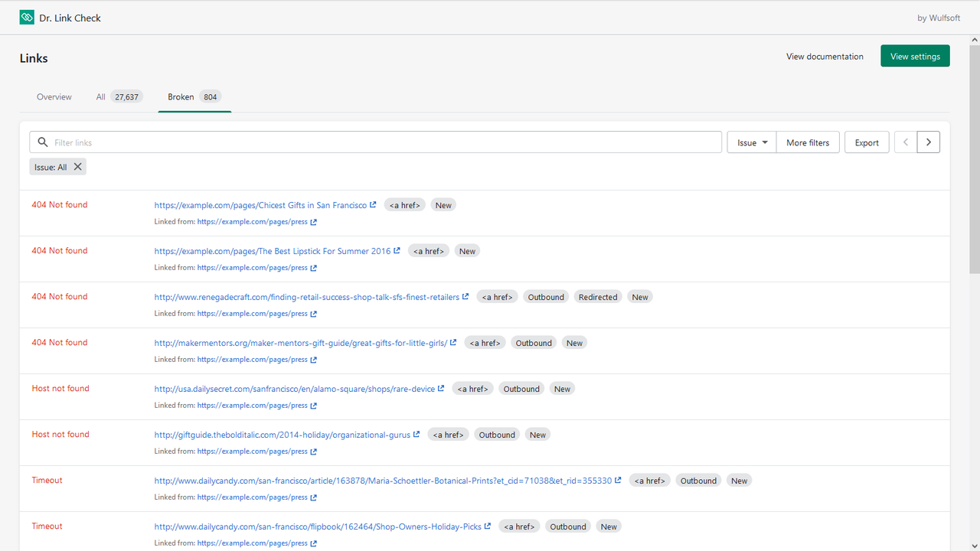Screen dimensions: 980x551
Task: Remove the Issue: All filter chip
Action: click(x=77, y=166)
